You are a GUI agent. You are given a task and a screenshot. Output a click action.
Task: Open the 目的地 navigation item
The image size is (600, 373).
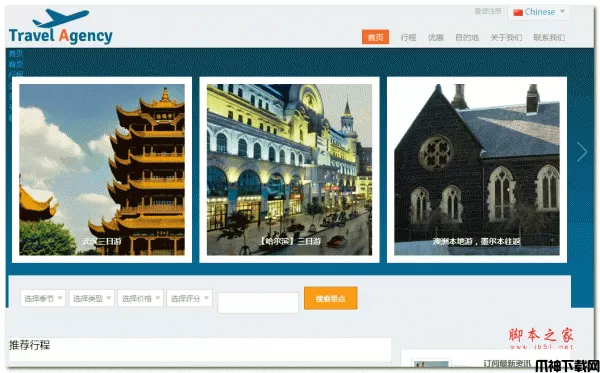(x=467, y=37)
